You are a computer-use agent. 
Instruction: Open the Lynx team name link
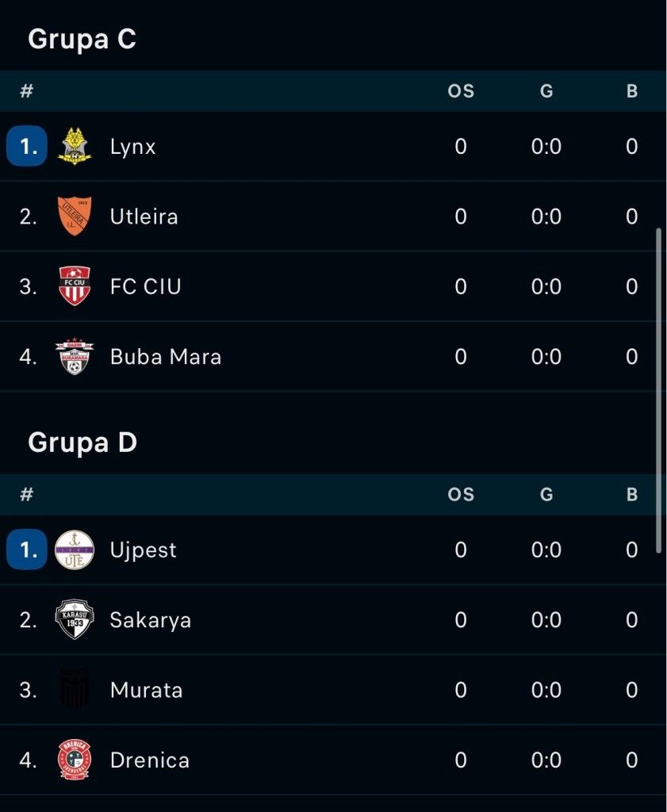tap(132, 147)
